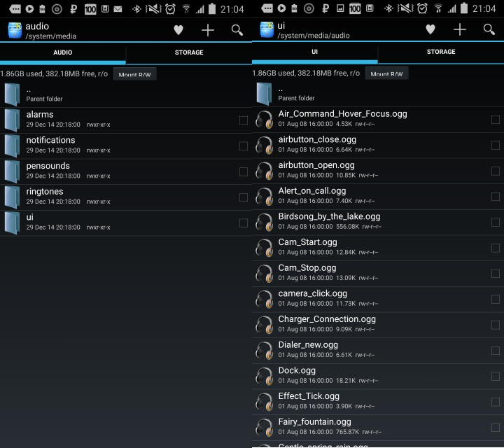
Task: Tap the alarm clock icon in left status bar
Action: 170,9
